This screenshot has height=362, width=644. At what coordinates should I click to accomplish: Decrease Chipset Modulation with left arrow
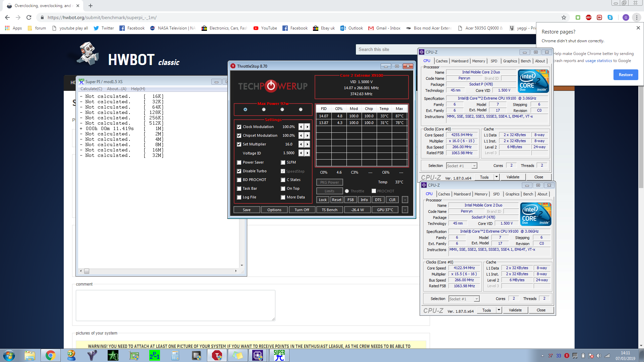(301, 135)
